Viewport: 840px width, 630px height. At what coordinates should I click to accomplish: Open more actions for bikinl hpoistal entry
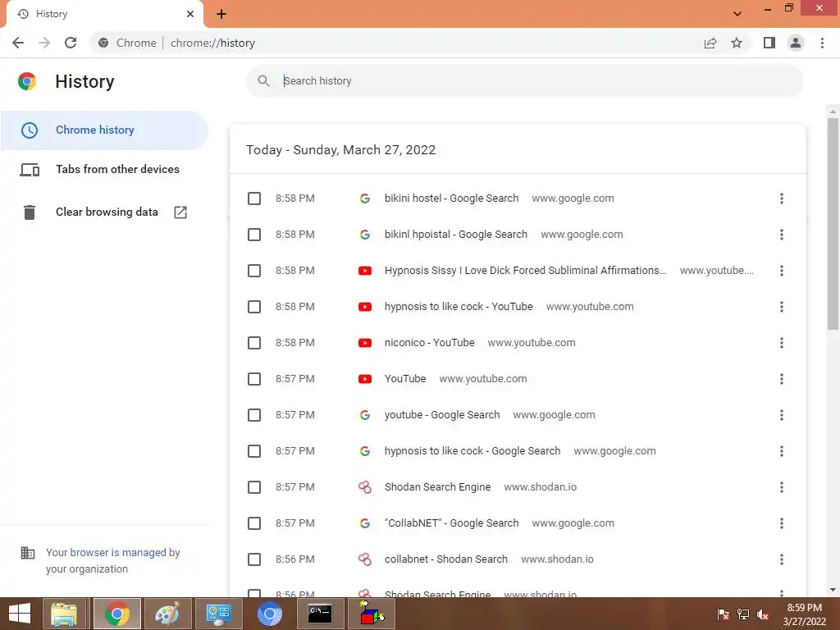coord(782,235)
